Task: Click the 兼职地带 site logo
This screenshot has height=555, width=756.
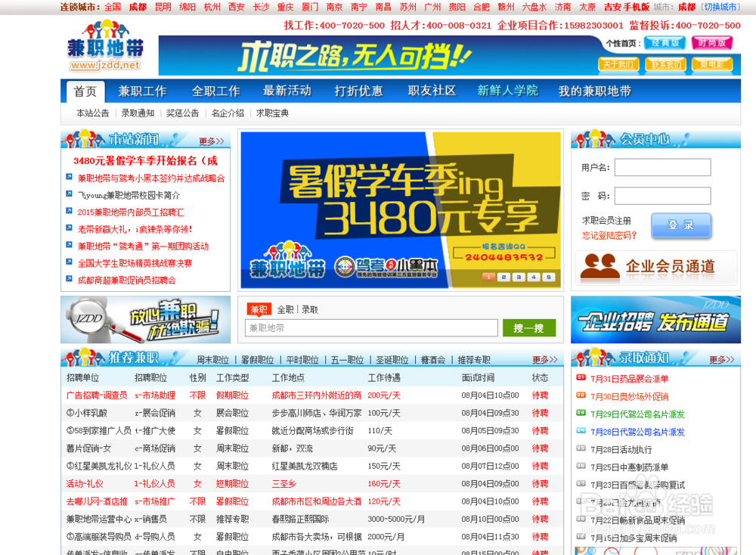Action: click(105, 47)
